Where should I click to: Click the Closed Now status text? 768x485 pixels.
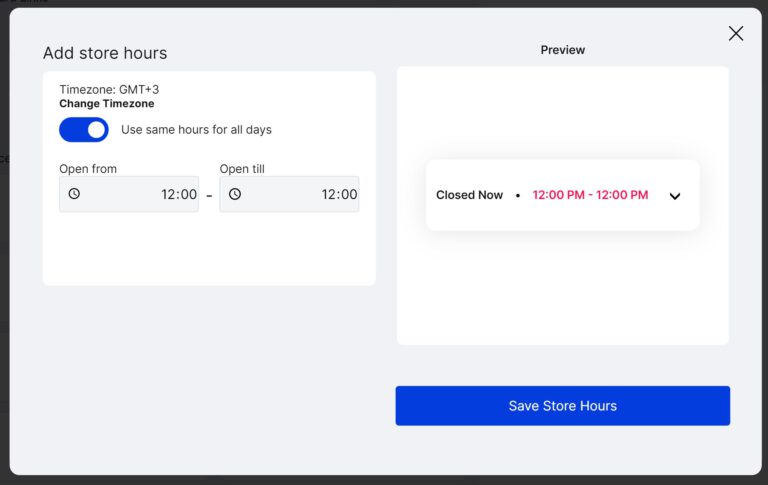point(469,195)
